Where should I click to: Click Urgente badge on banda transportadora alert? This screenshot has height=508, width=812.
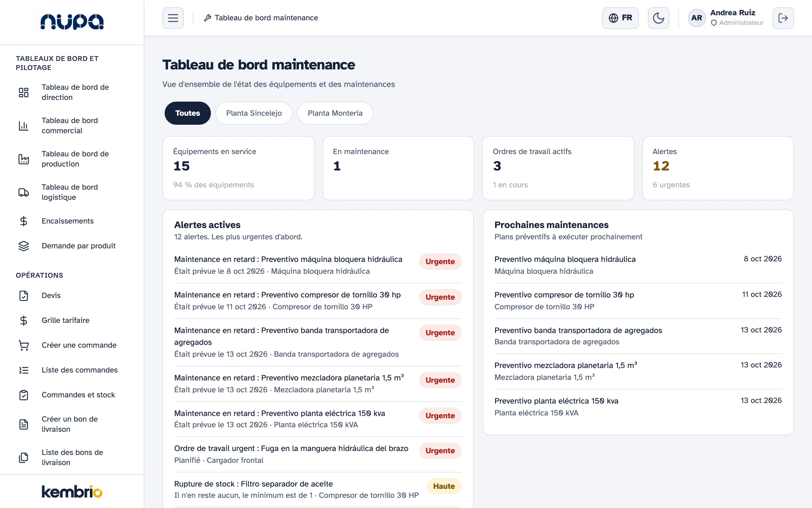click(440, 333)
